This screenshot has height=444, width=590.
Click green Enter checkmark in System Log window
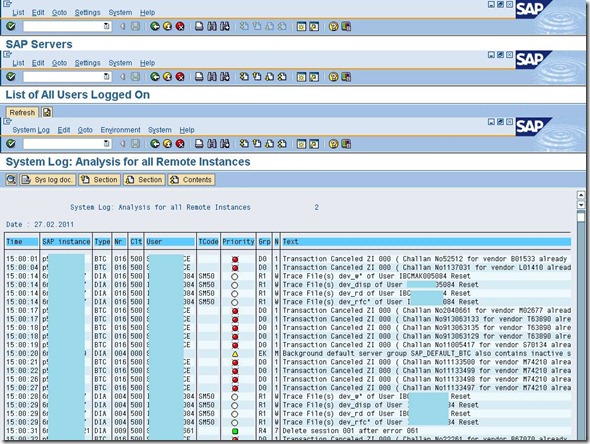pos(11,144)
